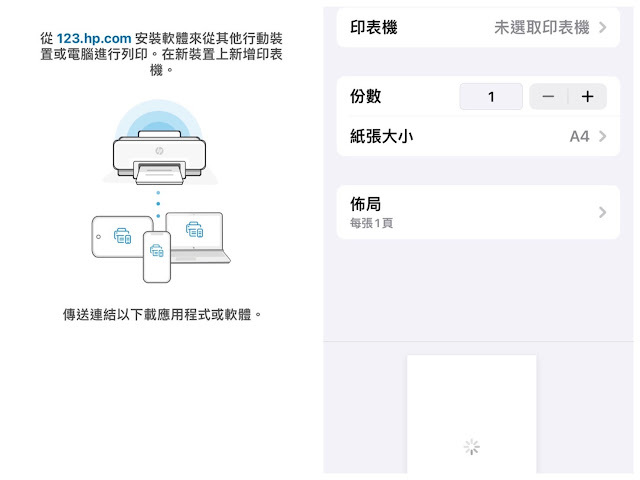Open the 佈局 layout settings

365,211
